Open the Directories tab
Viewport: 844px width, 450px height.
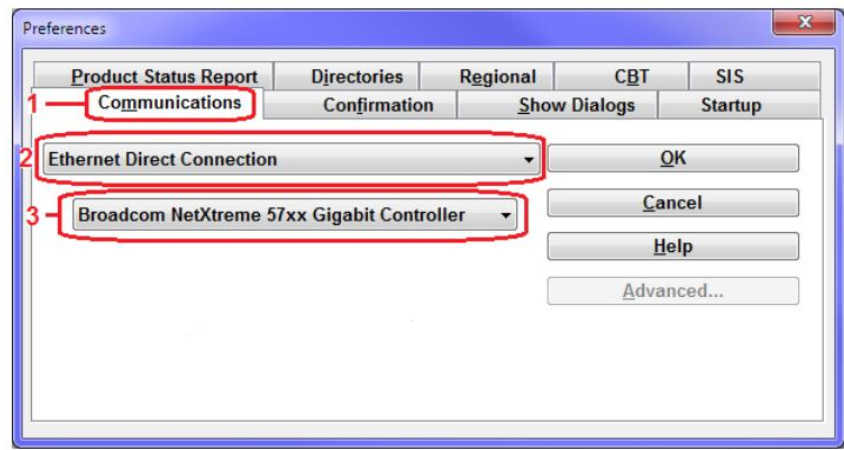tap(346, 76)
